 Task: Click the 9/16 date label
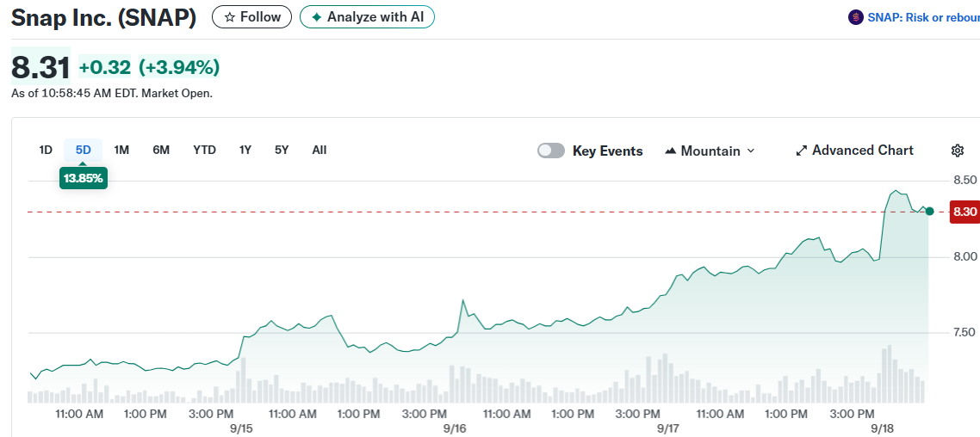(455, 429)
